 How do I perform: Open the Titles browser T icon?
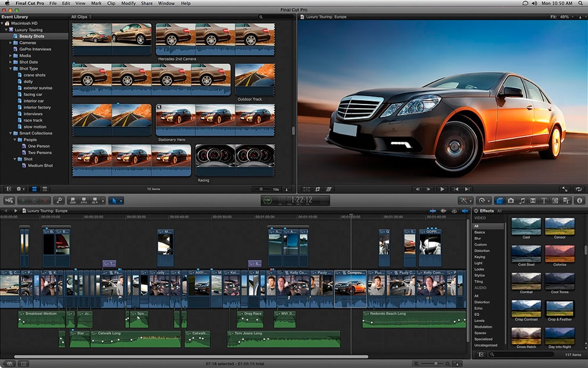click(544, 200)
